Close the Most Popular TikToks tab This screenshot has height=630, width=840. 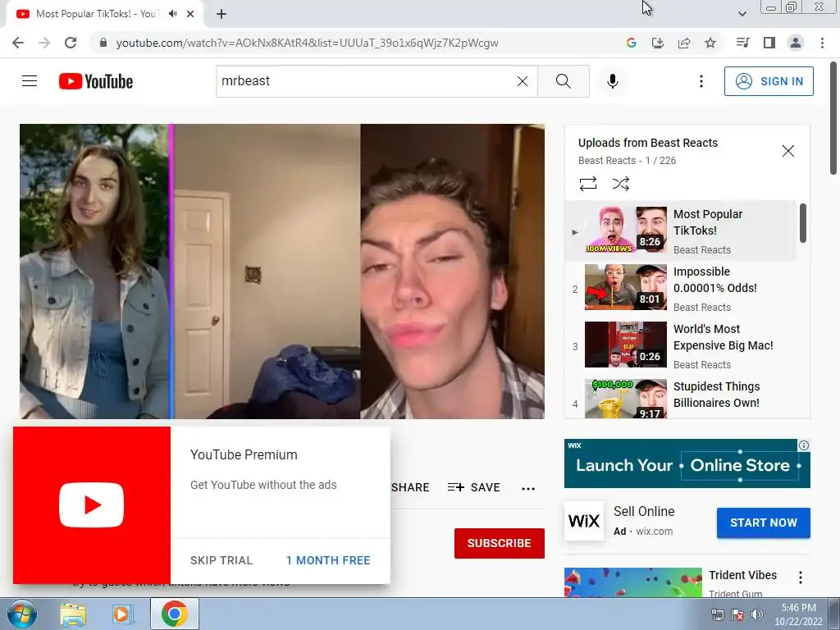point(190,14)
